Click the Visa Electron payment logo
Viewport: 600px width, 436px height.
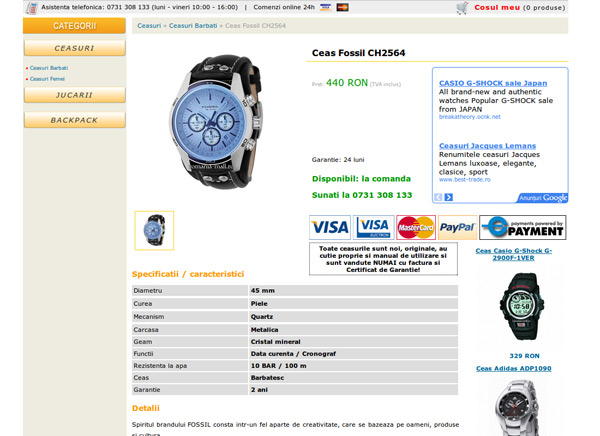pos(373,227)
